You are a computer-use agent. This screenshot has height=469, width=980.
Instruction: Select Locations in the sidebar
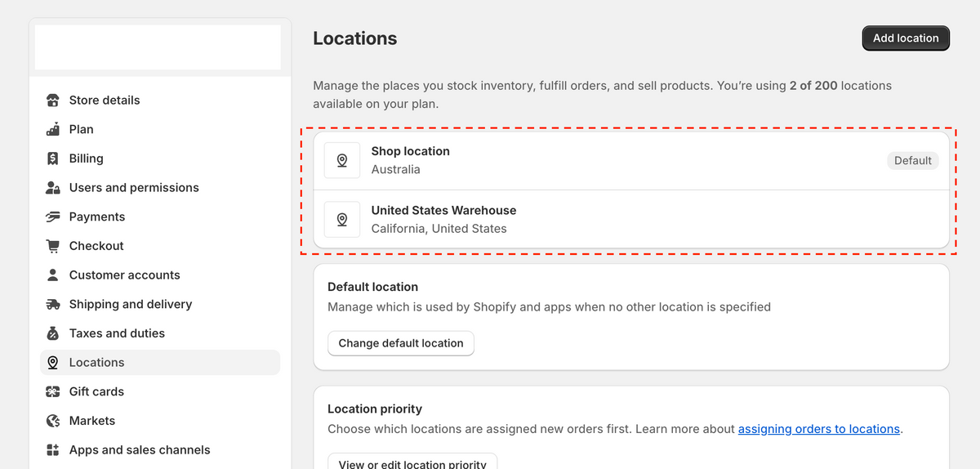pyautogui.click(x=160, y=363)
